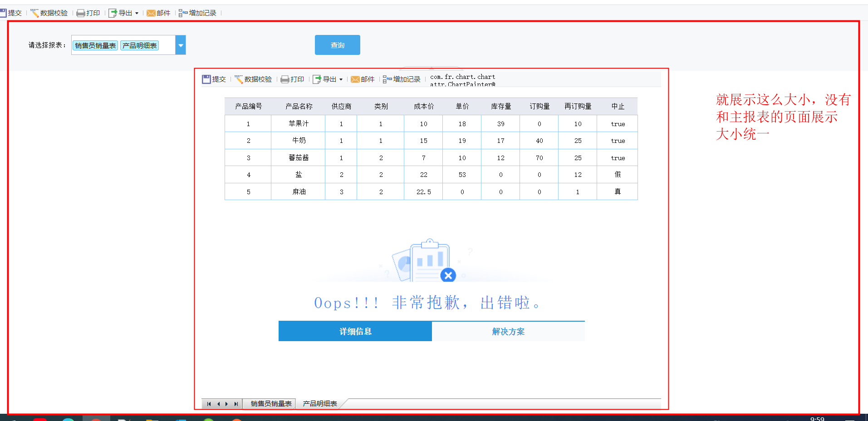This screenshot has height=421, width=868.
Task: Click the com.fr.chart text in toolbar
Action: point(462,77)
